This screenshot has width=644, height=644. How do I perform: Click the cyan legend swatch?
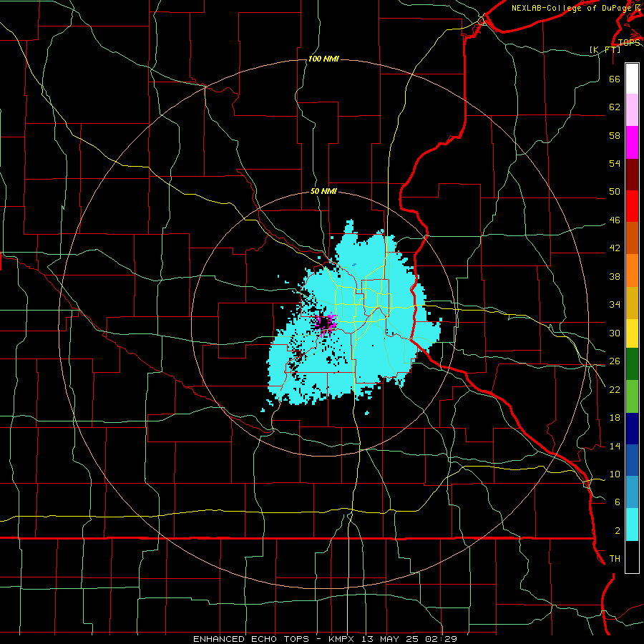632,525
